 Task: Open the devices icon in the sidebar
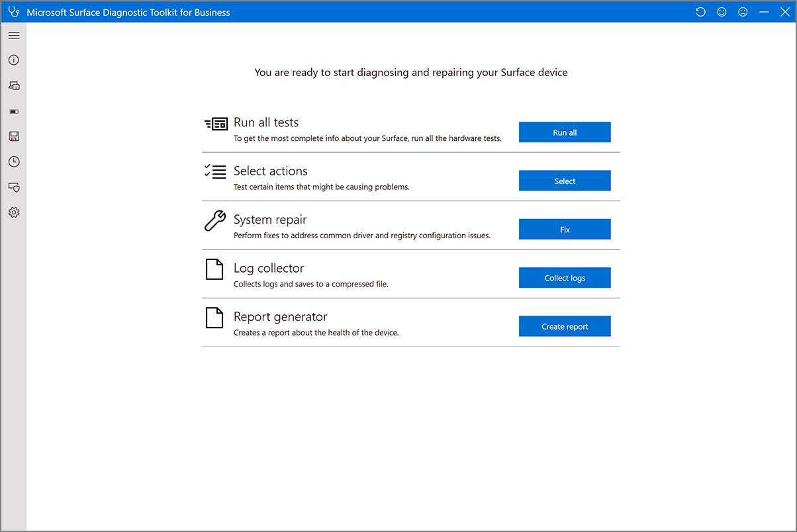(x=13, y=85)
